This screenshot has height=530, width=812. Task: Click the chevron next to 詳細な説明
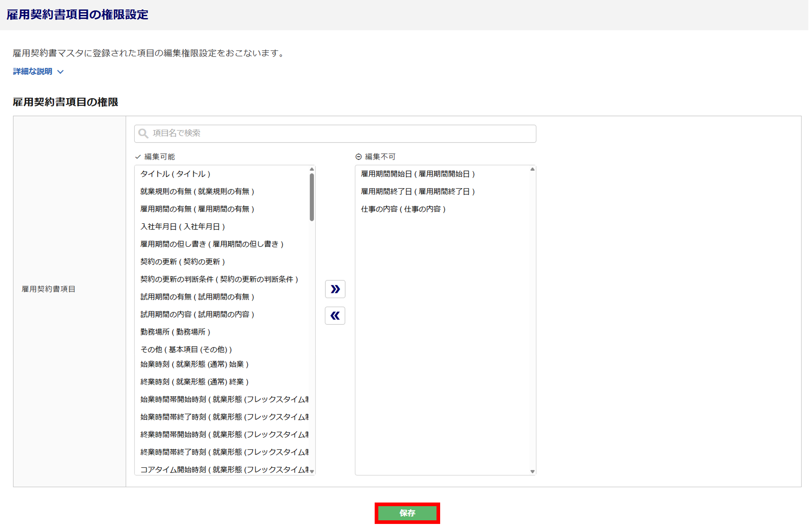(x=61, y=72)
